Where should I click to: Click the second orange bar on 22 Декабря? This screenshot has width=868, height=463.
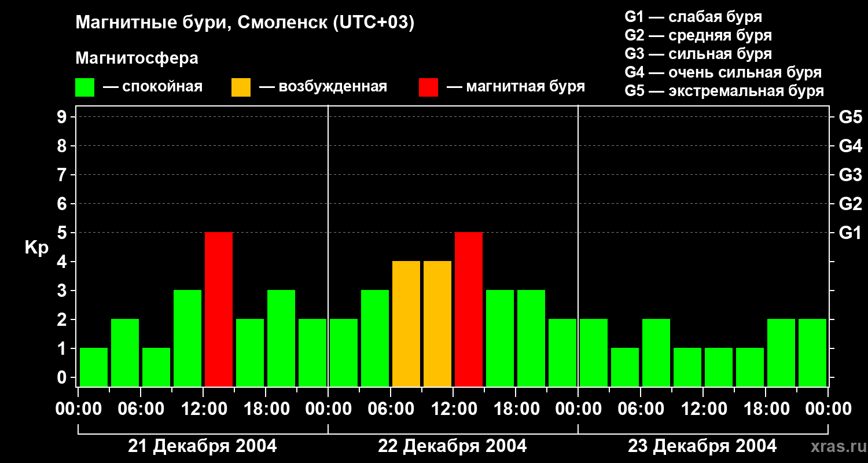click(x=437, y=324)
